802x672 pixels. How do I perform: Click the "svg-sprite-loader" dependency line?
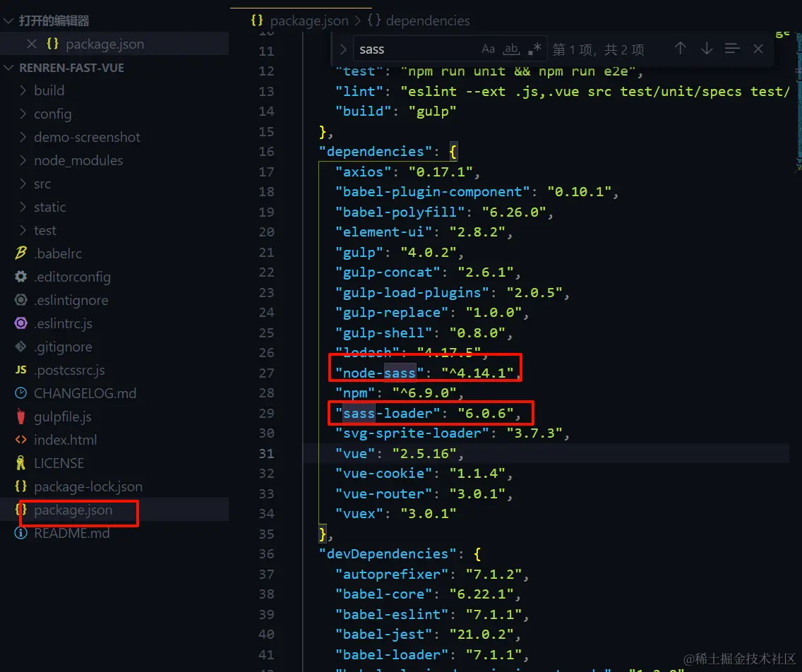tap(453, 433)
